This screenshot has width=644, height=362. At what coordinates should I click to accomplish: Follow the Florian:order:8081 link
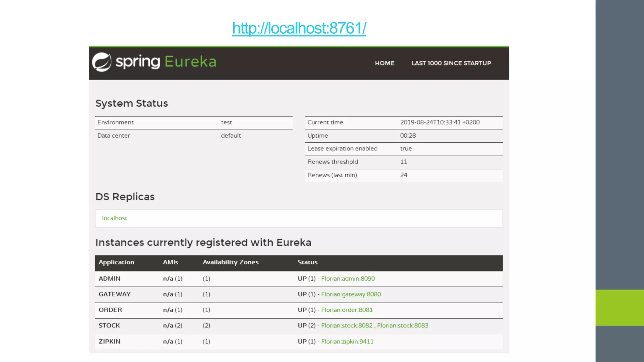pyautogui.click(x=347, y=310)
